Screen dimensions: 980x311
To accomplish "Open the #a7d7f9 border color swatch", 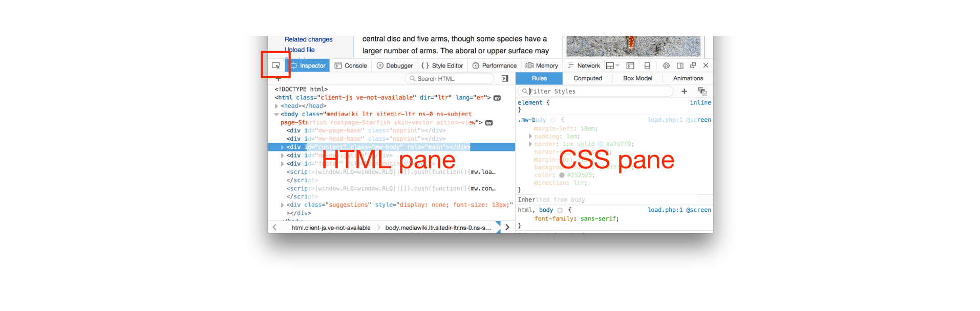I will [x=601, y=144].
